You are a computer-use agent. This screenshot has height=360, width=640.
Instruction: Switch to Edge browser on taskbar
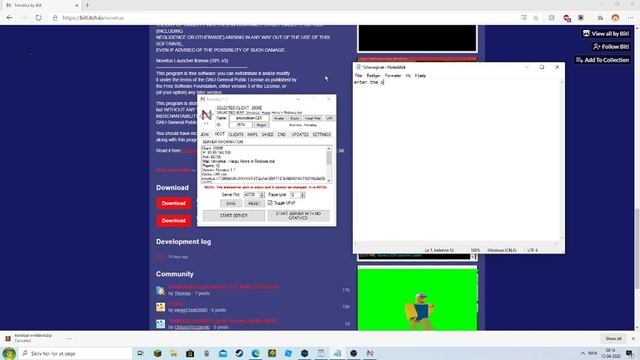pos(256,353)
